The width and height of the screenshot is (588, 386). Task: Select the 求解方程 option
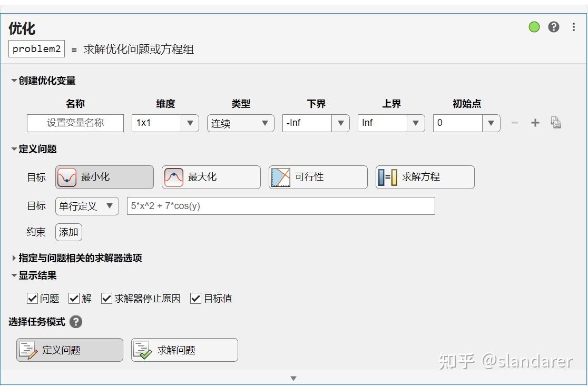click(424, 177)
